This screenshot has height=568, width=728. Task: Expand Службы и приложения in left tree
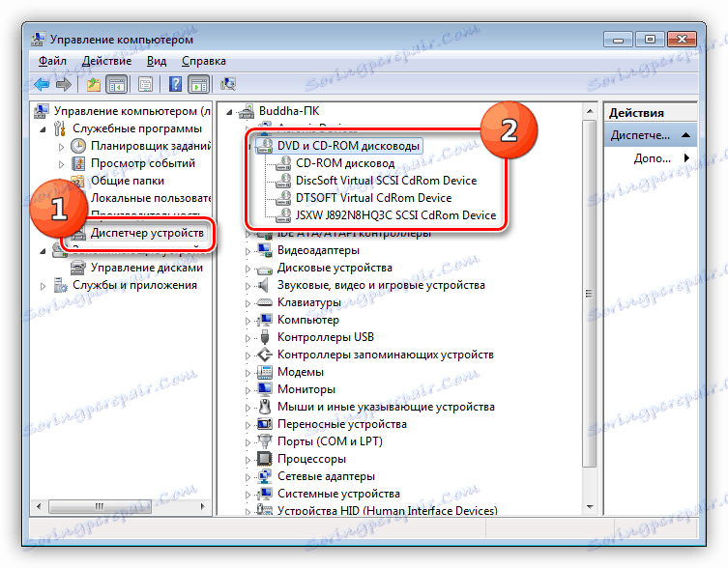[x=44, y=286]
